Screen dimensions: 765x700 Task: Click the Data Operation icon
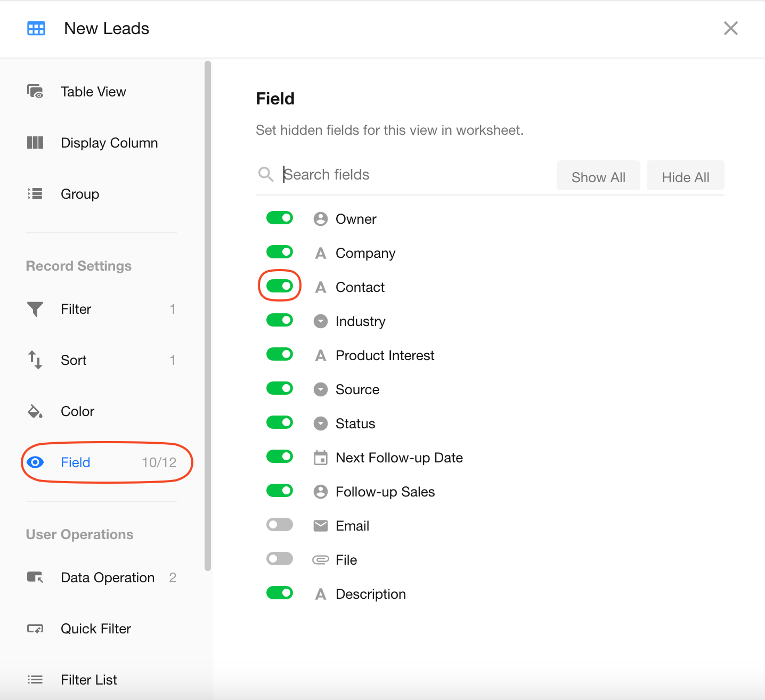(35, 577)
